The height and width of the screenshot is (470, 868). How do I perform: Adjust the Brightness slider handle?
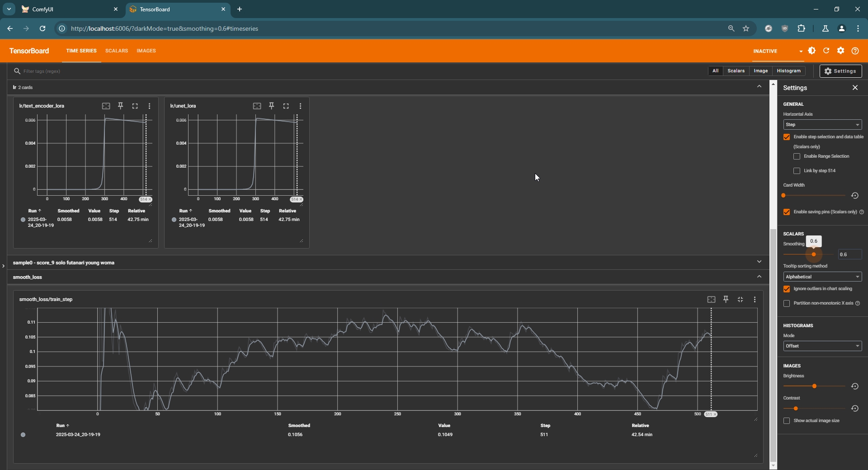[814, 386]
